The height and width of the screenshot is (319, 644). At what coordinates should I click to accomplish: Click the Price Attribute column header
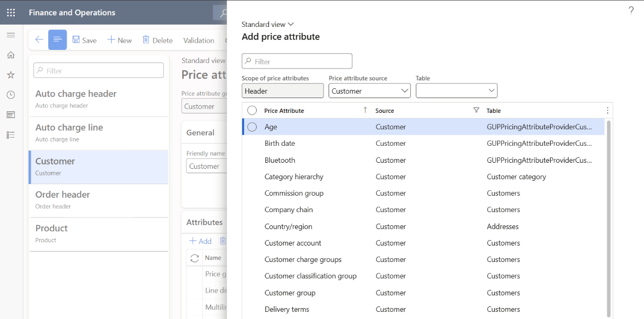[x=284, y=110]
